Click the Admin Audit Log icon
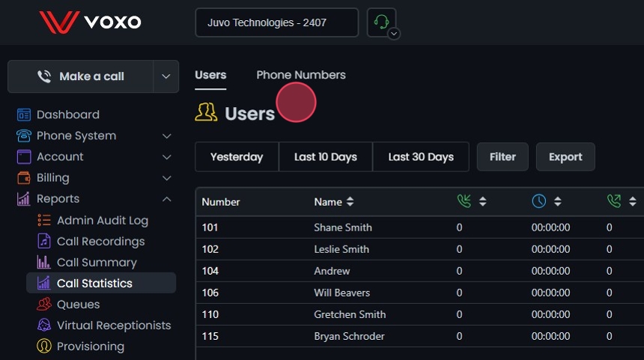 pyautogui.click(x=44, y=221)
